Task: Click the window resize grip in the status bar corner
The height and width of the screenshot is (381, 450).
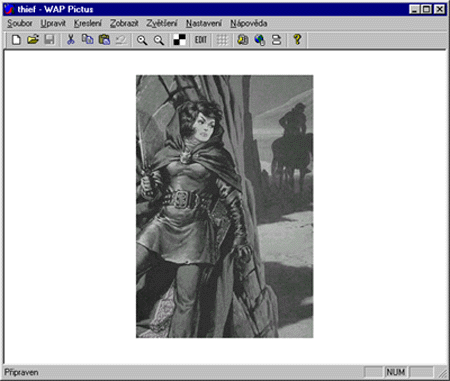Action: coord(443,373)
